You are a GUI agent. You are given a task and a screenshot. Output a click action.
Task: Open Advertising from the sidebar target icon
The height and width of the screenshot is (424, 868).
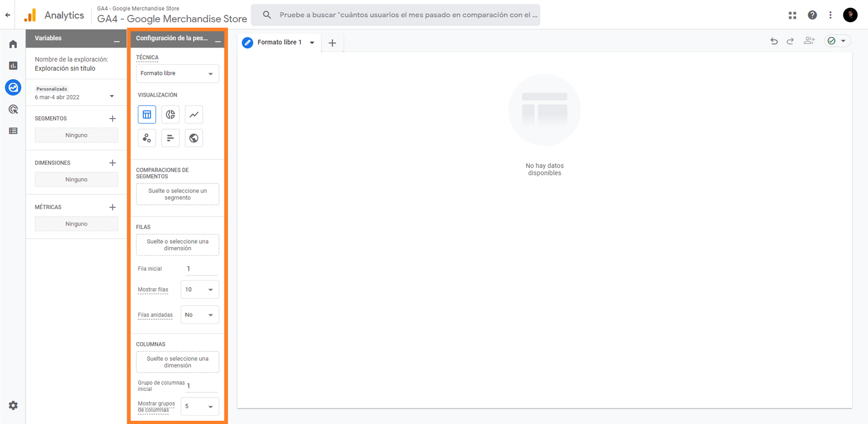(x=13, y=109)
